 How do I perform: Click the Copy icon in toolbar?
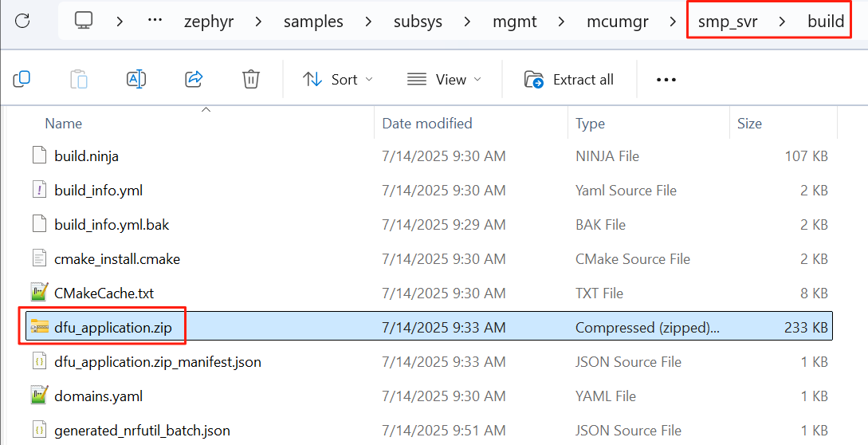[x=22, y=79]
